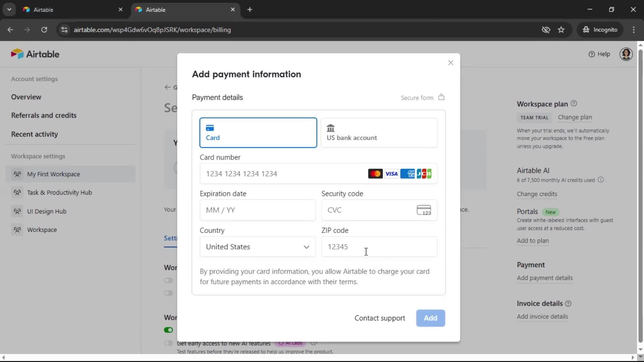The image size is (644, 362).
Task: Click the Security code CVC field
Action: (379, 210)
